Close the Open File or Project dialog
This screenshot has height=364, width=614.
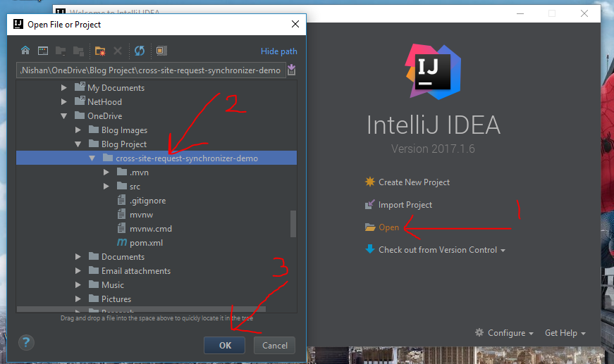295,24
